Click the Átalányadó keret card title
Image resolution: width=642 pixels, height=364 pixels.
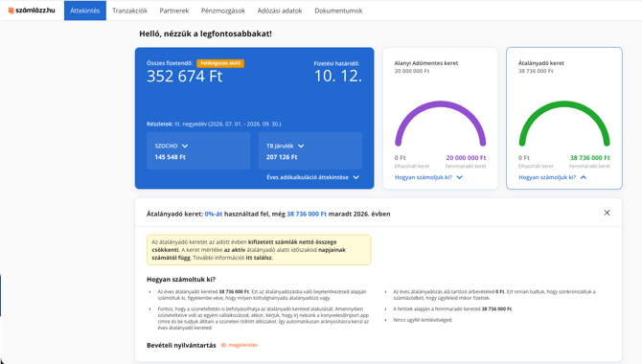(x=541, y=63)
